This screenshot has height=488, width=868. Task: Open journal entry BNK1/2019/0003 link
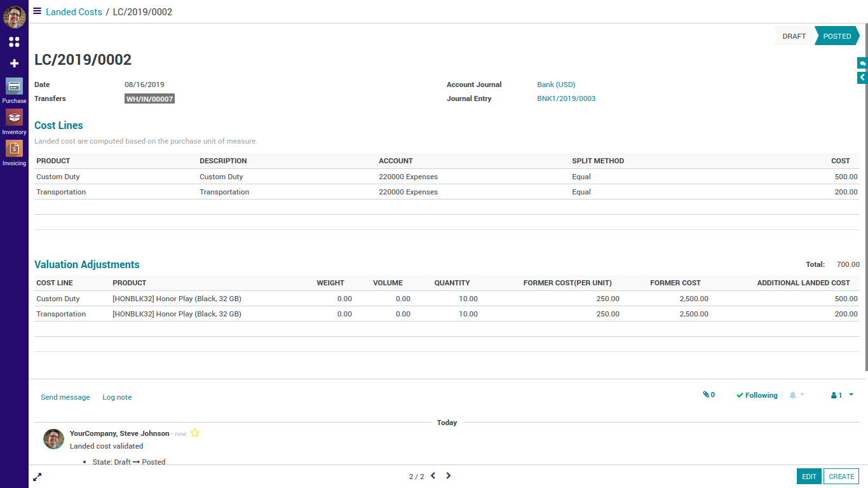pos(566,98)
